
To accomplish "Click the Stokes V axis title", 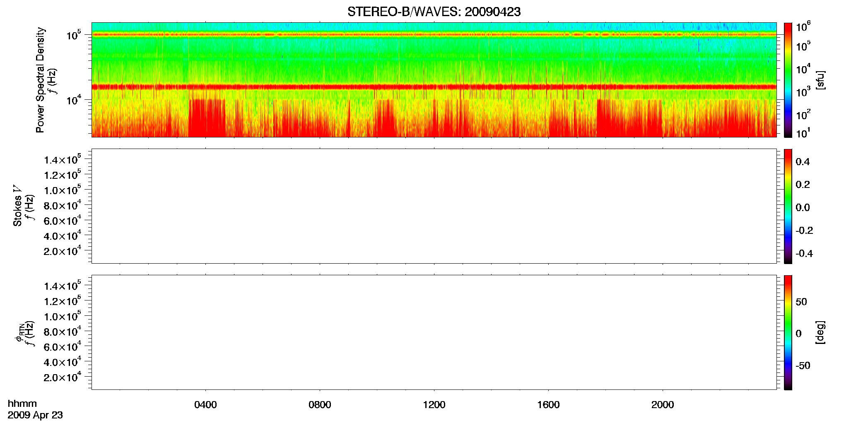I will click(17, 206).
